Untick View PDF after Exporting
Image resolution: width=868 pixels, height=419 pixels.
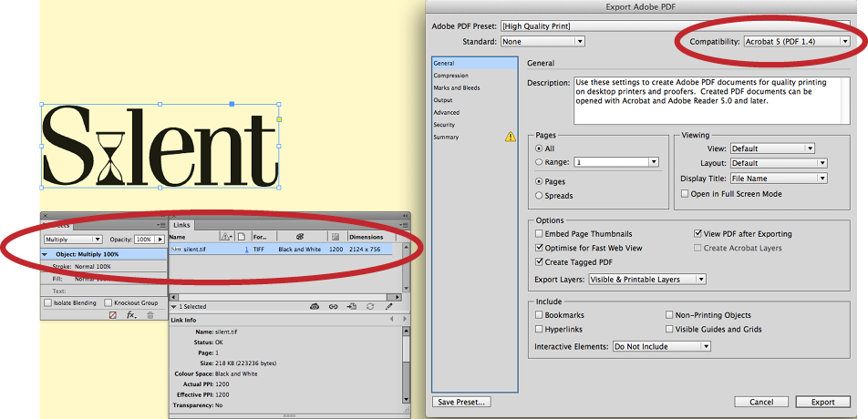tap(697, 234)
